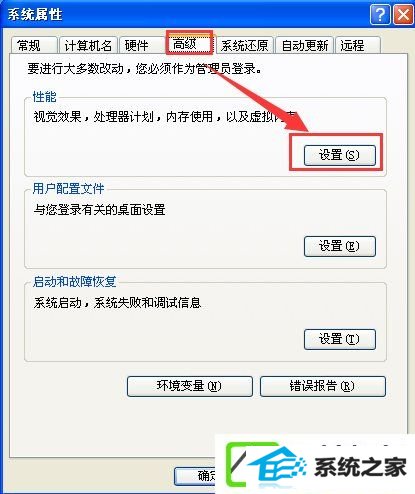Open the 计算机名 tab

(88, 45)
